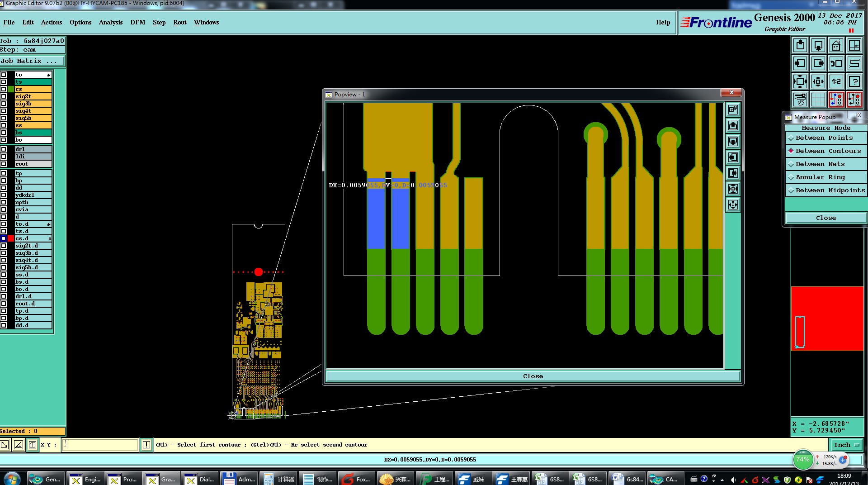Click the XY zoom window icon
868x485 pixels.
[x=854, y=45]
